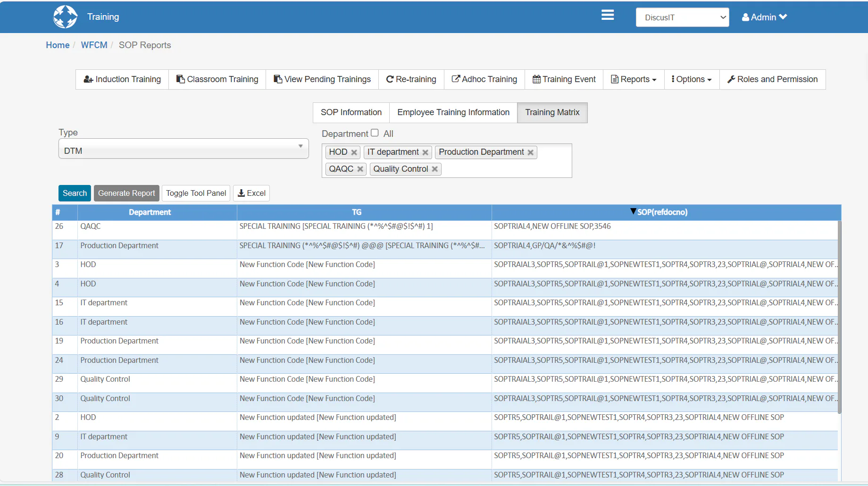Remove the Quality Control tag
The width and height of the screenshot is (868, 486).
click(x=435, y=169)
